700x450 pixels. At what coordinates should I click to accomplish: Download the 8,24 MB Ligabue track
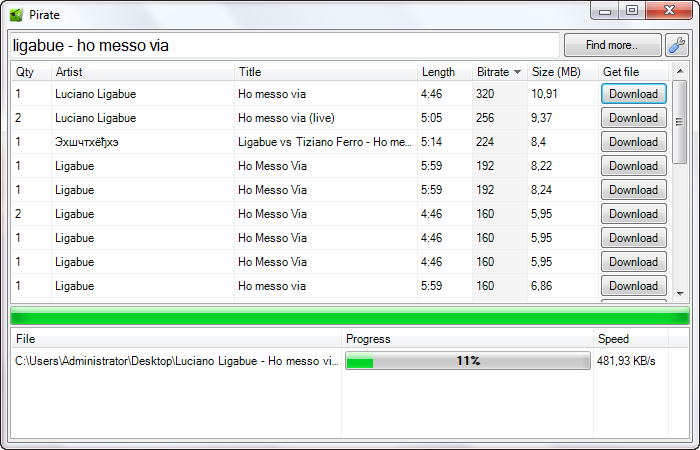633,190
